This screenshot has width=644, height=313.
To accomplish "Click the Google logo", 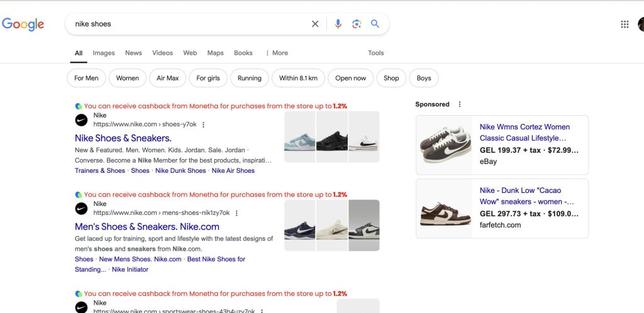I will click(x=23, y=25).
